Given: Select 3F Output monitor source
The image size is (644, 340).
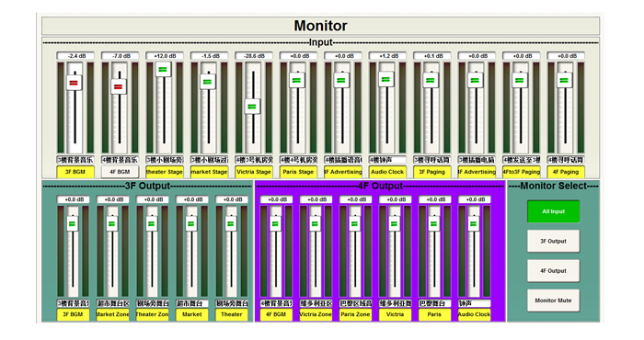Looking at the screenshot, I should tap(553, 241).
